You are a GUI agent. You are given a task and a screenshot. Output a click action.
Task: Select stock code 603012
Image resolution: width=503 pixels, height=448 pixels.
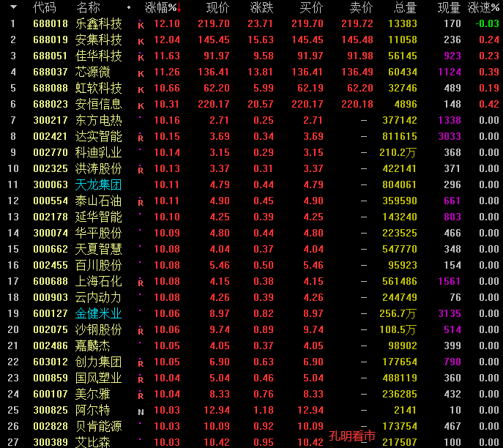point(51,362)
